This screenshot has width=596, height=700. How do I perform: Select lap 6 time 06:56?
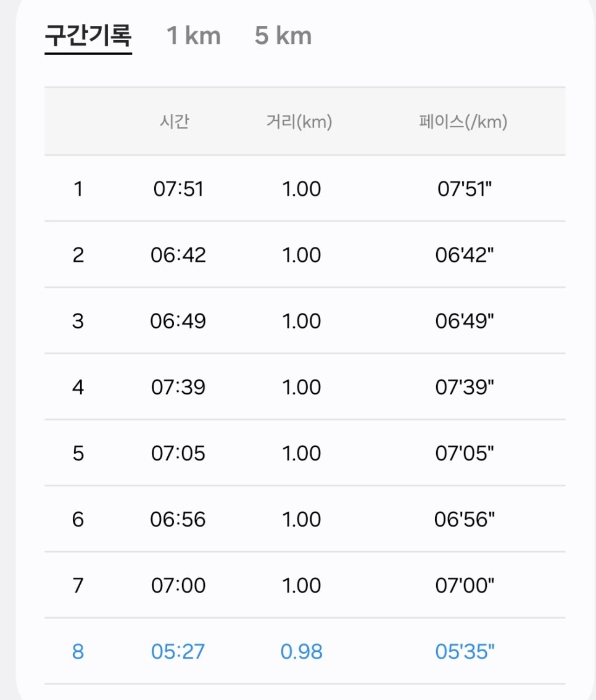click(x=178, y=519)
